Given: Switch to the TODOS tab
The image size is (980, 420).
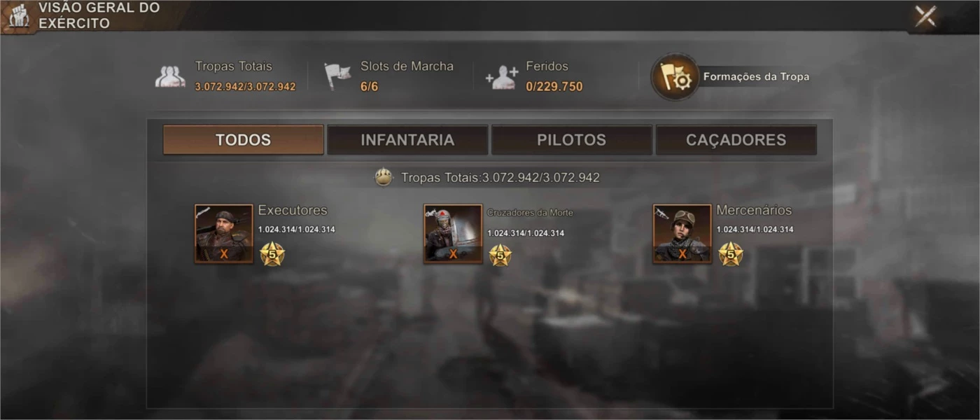Looking at the screenshot, I should pos(244,140).
